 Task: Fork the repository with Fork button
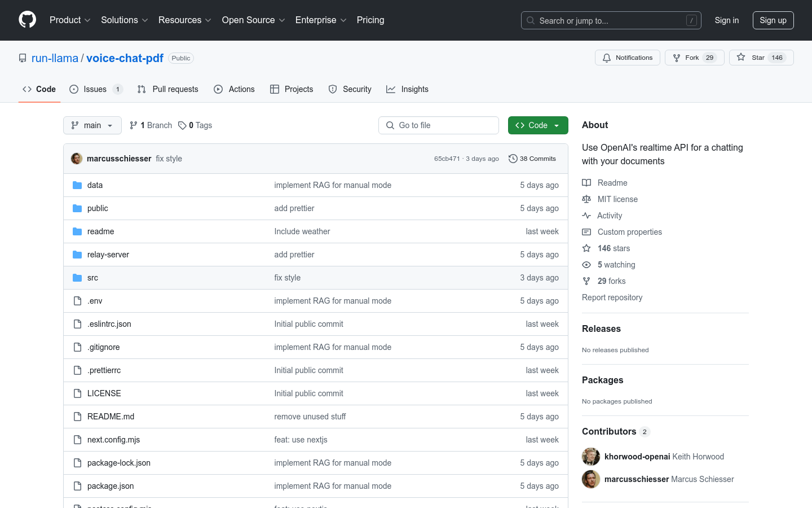click(695, 58)
